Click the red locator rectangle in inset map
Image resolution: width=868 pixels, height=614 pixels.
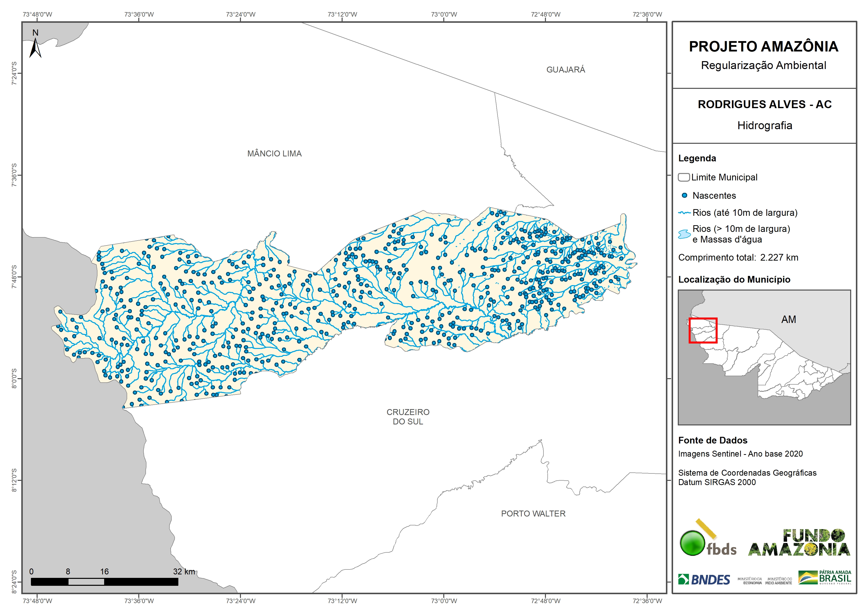(x=703, y=330)
